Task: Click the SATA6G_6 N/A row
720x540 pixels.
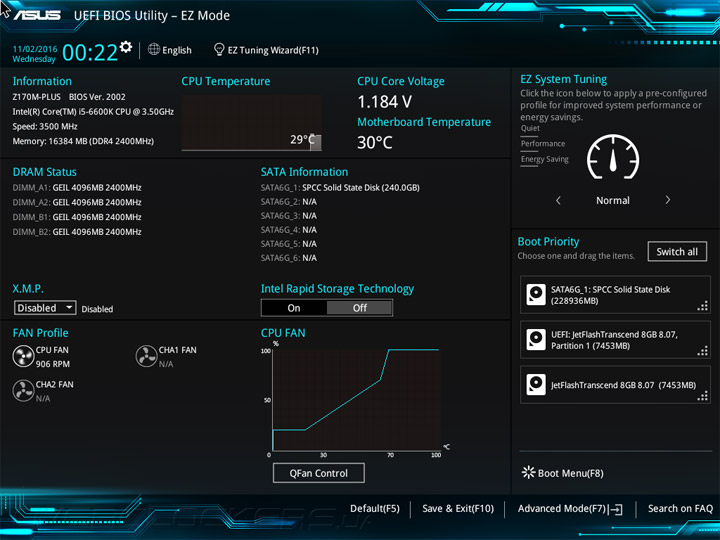Action: 289,258
